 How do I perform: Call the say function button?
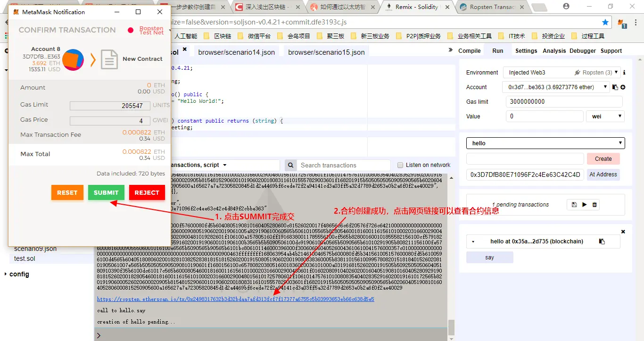(489, 258)
